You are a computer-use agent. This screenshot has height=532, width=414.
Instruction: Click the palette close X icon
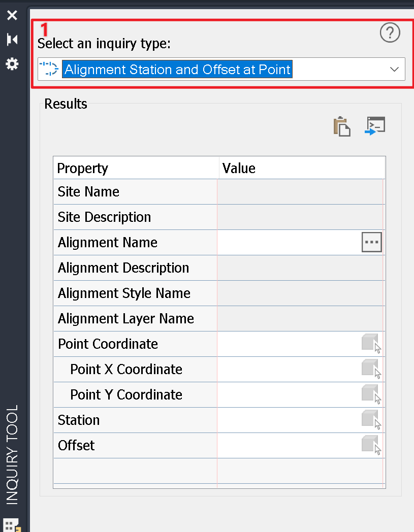[x=12, y=15]
